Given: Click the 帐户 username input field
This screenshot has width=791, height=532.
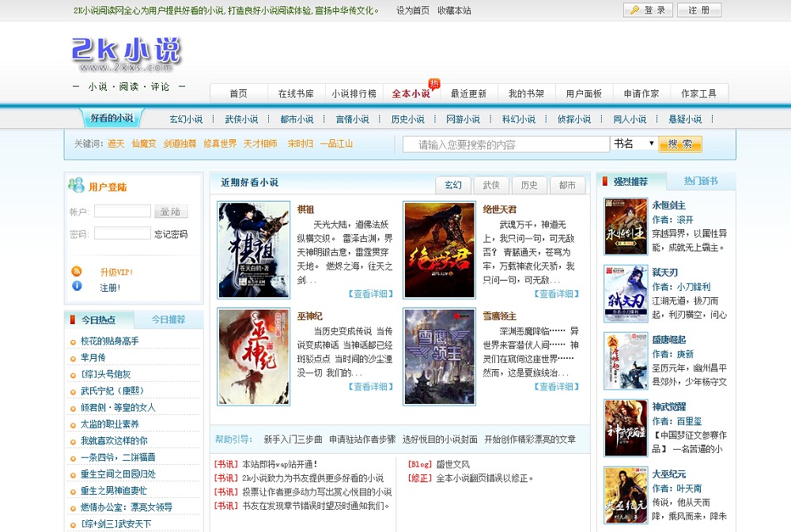Looking at the screenshot, I should click(x=123, y=211).
